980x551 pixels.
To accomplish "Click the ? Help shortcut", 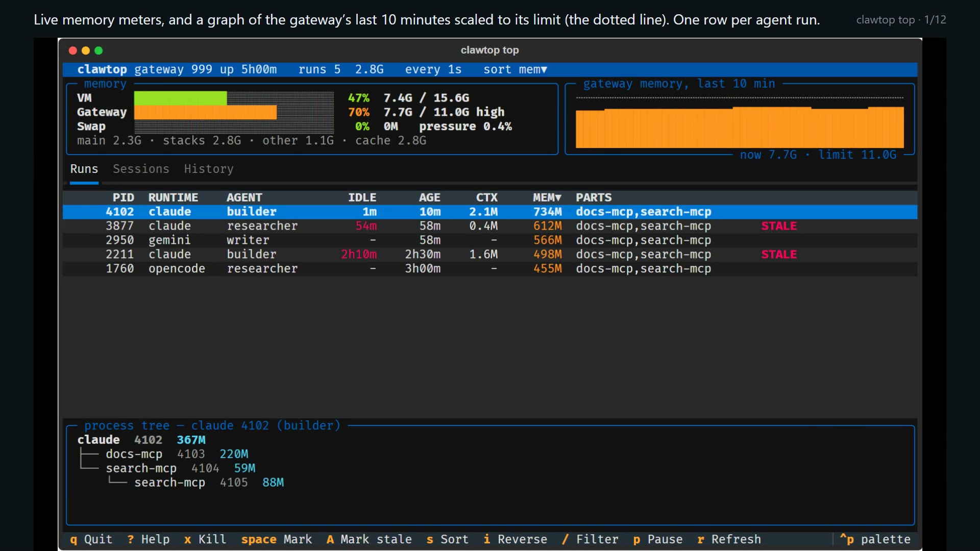I will click(148, 539).
